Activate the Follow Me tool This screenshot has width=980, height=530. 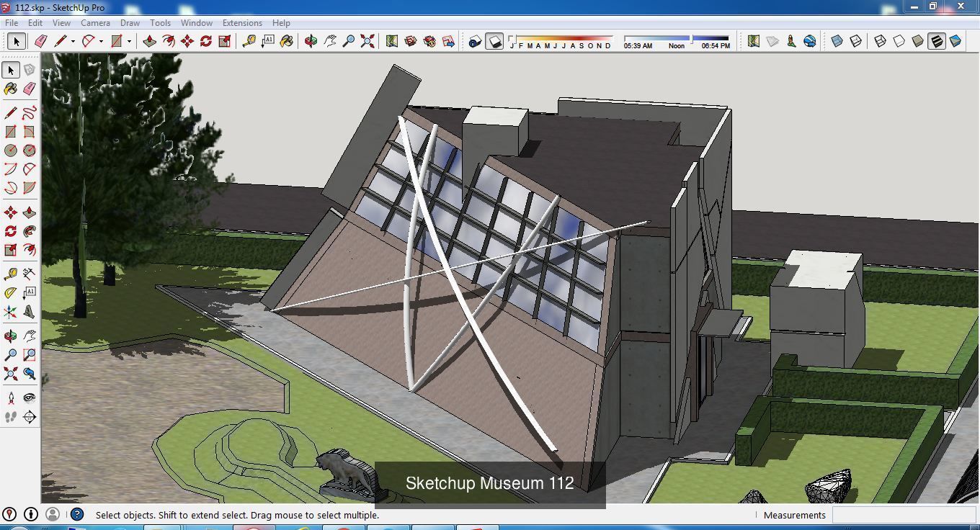click(29, 231)
